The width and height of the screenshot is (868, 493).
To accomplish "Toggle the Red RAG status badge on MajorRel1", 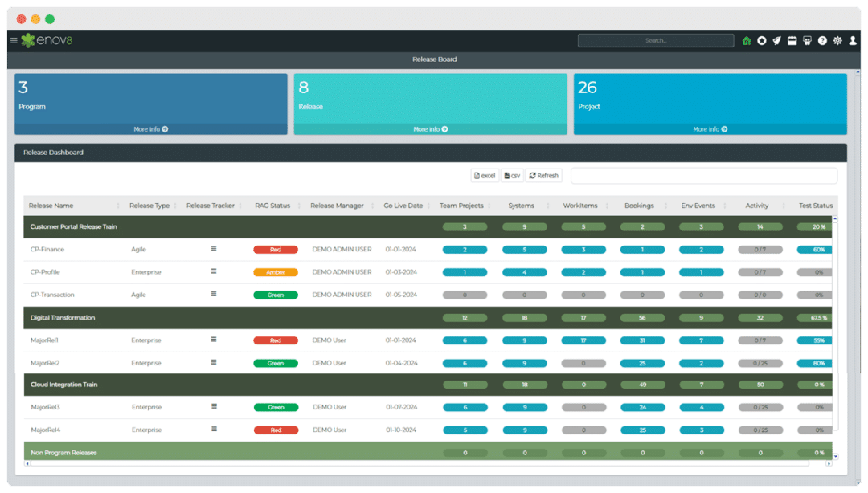I will pos(276,340).
